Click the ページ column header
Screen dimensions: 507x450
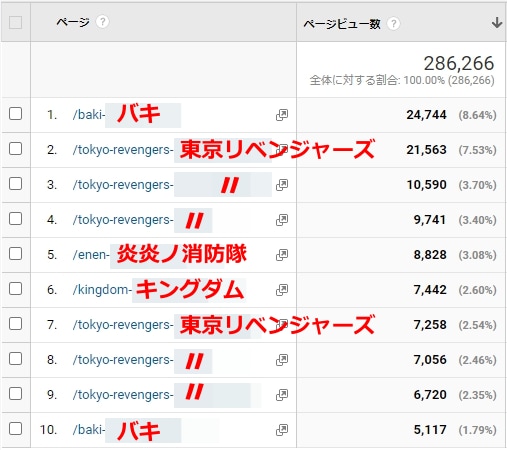[73, 22]
